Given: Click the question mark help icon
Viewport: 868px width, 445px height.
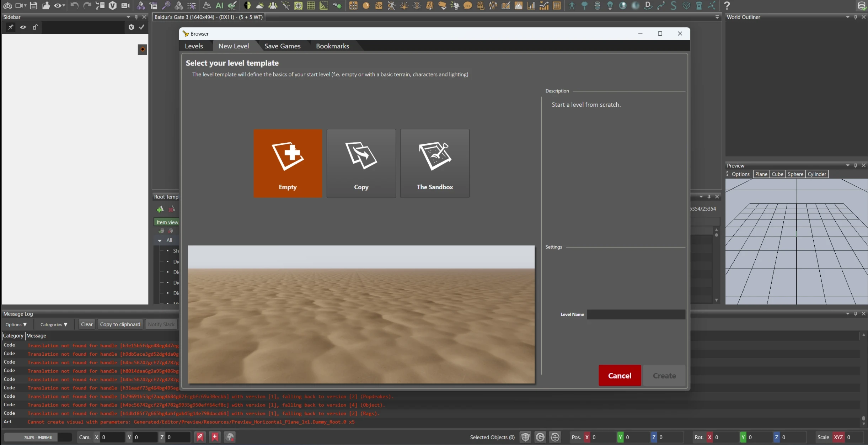Looking at the screenshot, I should (727, 5).
